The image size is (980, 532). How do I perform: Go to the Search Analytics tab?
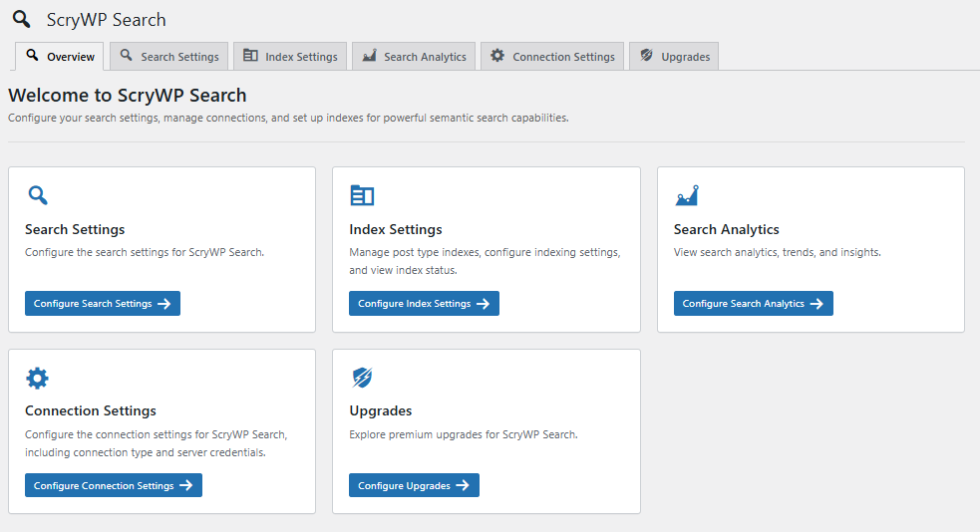click(x=414, y=57)
